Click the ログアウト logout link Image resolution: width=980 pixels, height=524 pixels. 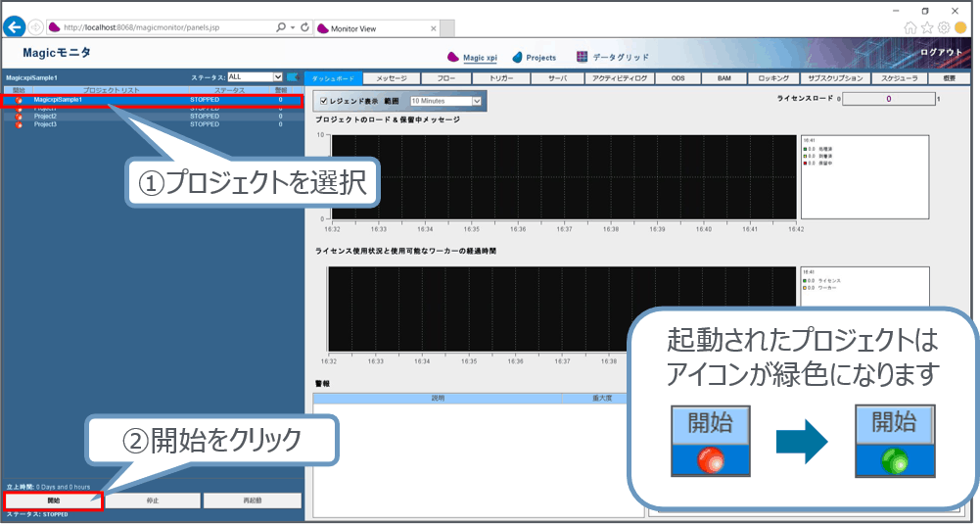click(x=943, y=53)
